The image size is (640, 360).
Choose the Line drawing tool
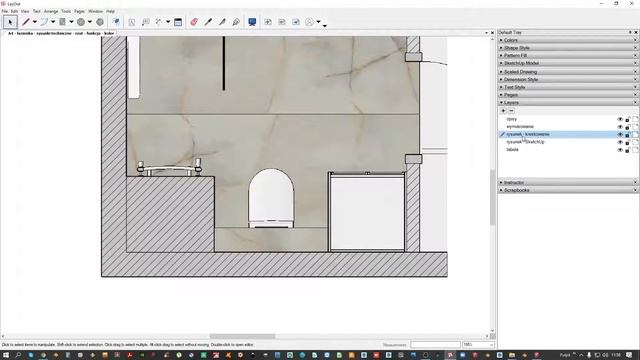[26, 22]
